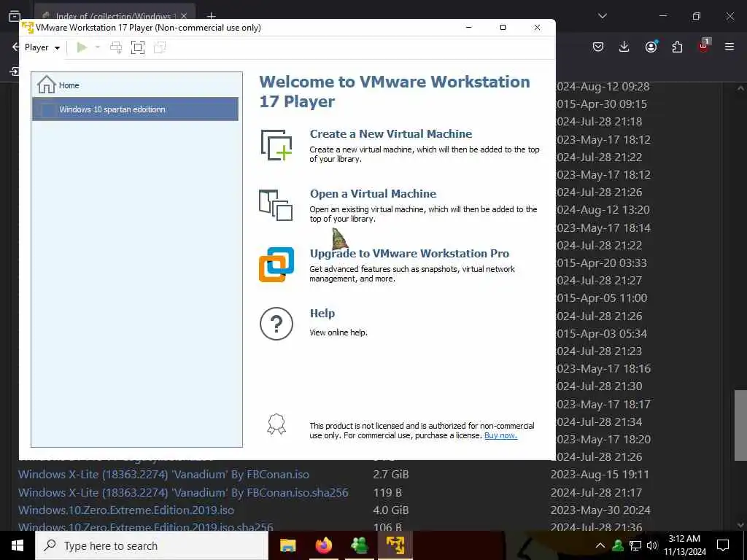This screenshot has height=560, width=747.
Task: Click the Type here to search box
Action: point(152,545)
